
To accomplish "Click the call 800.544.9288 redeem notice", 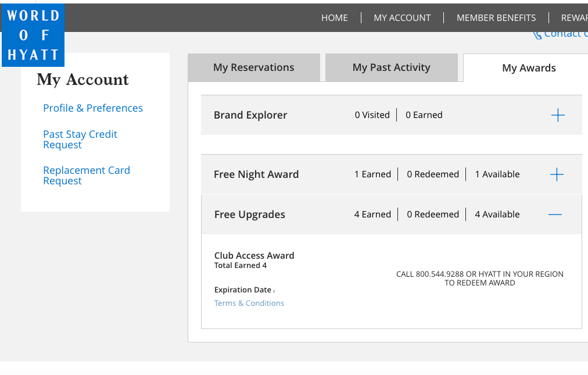I will click(x=479, y=278).
